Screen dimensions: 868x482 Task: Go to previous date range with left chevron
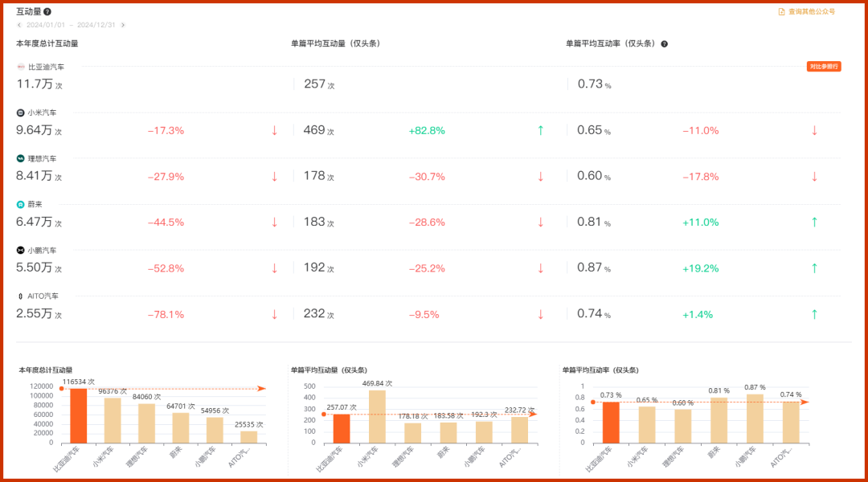pos(19,25)
